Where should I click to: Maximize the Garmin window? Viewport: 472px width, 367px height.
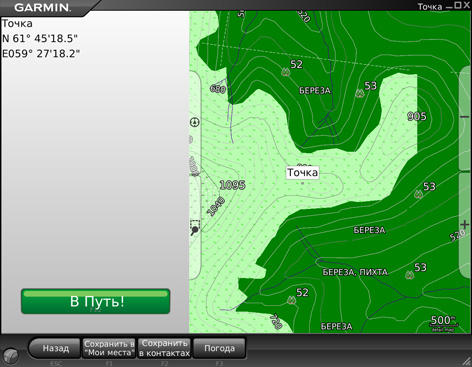pos(458,5)
